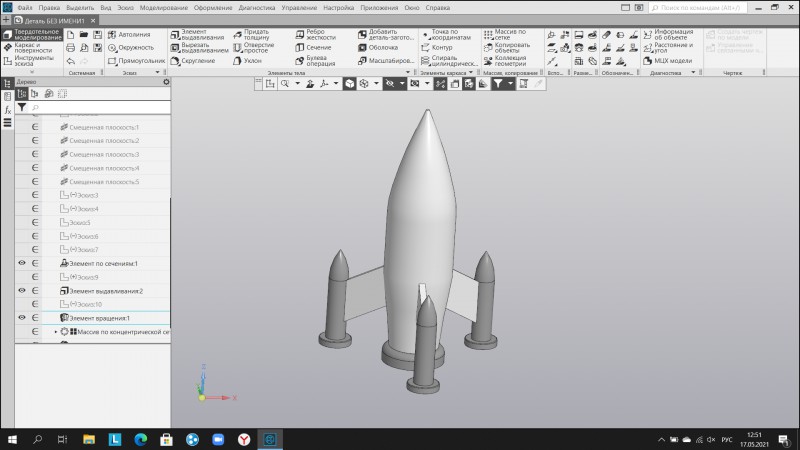Viewport: 800px width, 450px height.
Task: Select the Прямоугольник rectangle tool
Action: [x=136, y=61]
